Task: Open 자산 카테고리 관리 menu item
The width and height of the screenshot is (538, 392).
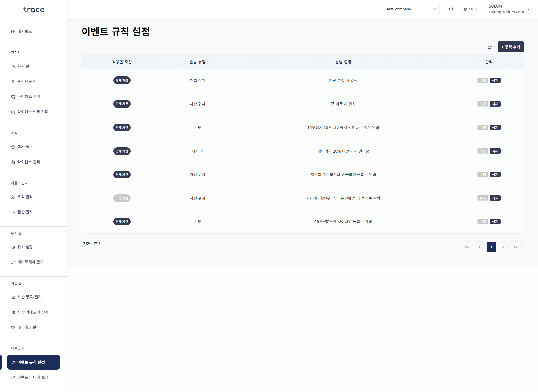Action: pyautogui.click(x=32, y=312)
